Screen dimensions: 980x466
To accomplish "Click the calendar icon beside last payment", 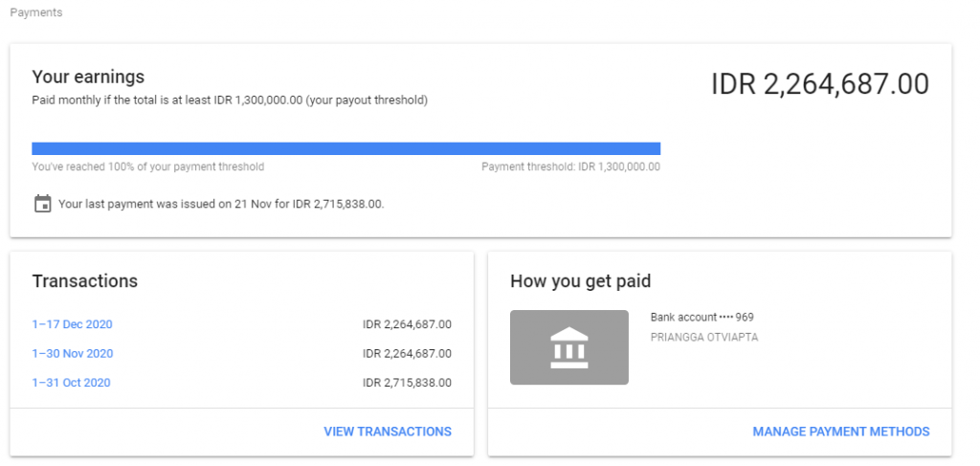I will click(x=42, y=204).
